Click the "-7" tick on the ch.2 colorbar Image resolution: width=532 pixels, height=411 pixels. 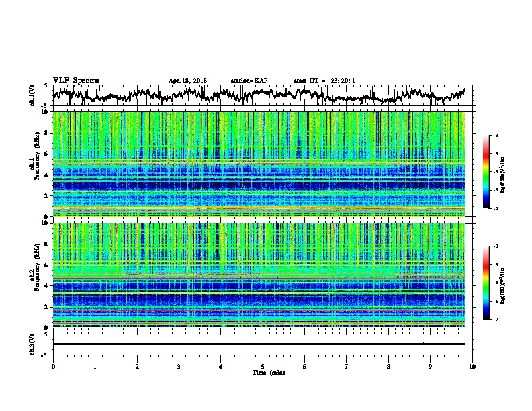(495, 319)
